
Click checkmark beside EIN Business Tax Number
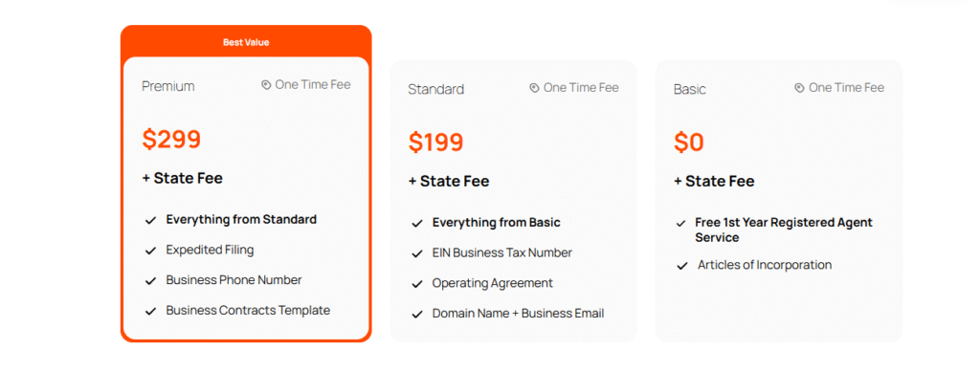[417, 254]
